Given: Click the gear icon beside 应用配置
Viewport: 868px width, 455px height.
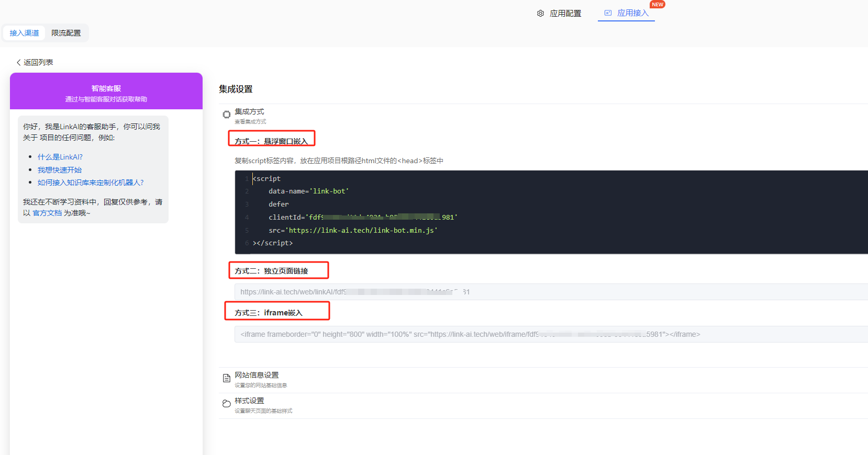Looking at the screenshot, I should [540, 14].
